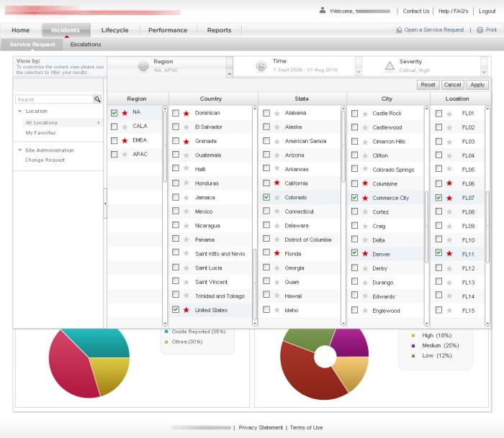Click the Severity warning triangle icon
Image resolution: width=504 pixels, height=438 pixels.
390,66
